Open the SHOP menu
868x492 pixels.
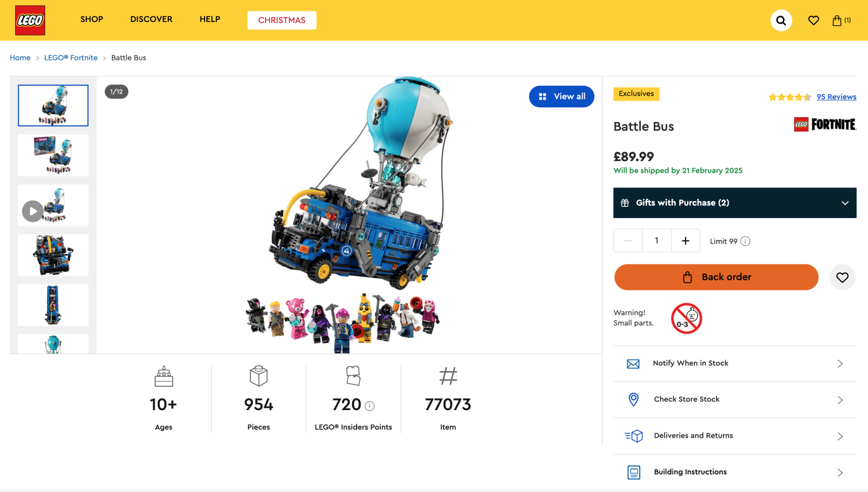click(92, 19)
